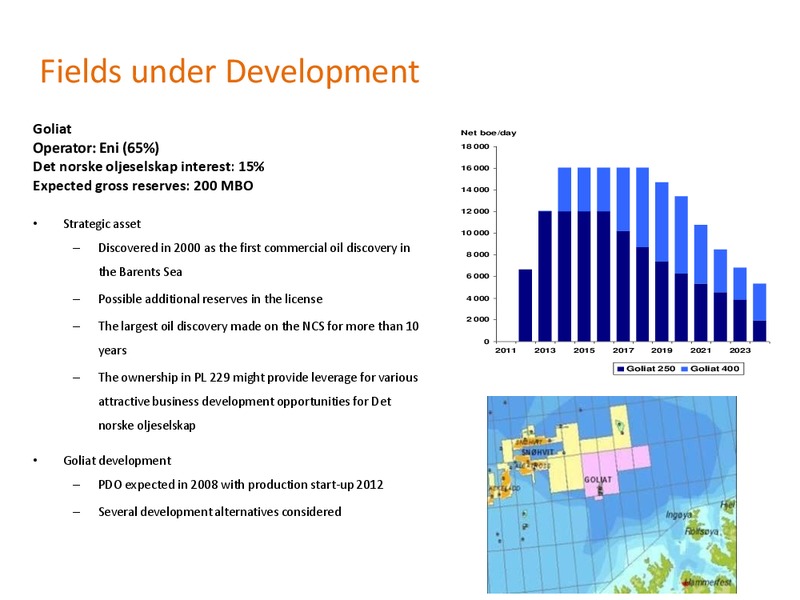Click the first chart bar for 2012

[526, 305]
